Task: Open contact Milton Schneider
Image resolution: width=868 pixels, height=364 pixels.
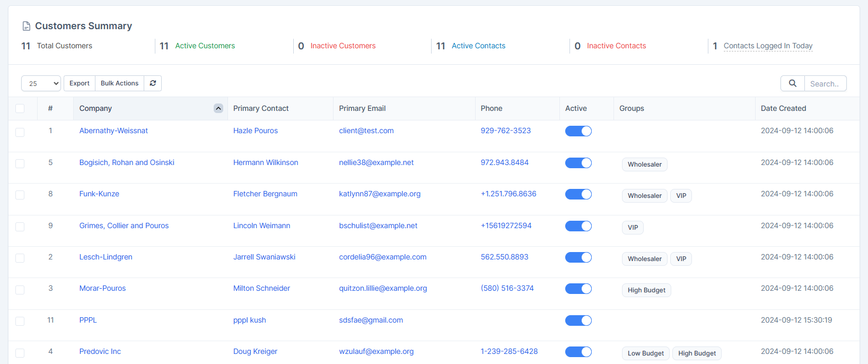Action: click(262, 288)
